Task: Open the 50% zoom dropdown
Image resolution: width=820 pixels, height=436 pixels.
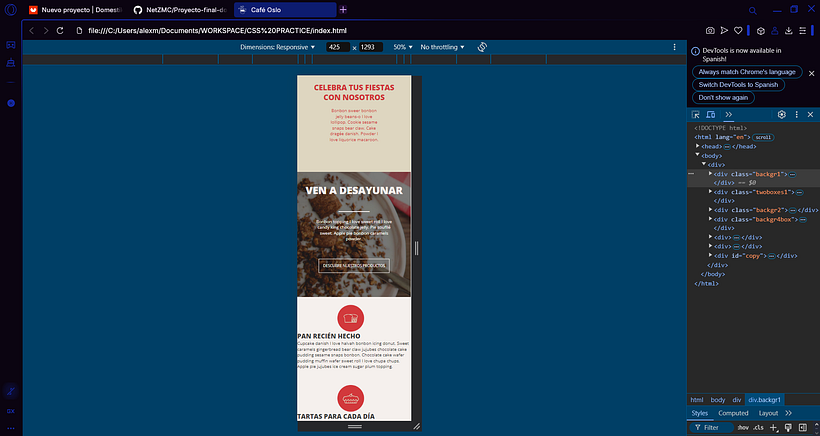Action: click(403, 47)
